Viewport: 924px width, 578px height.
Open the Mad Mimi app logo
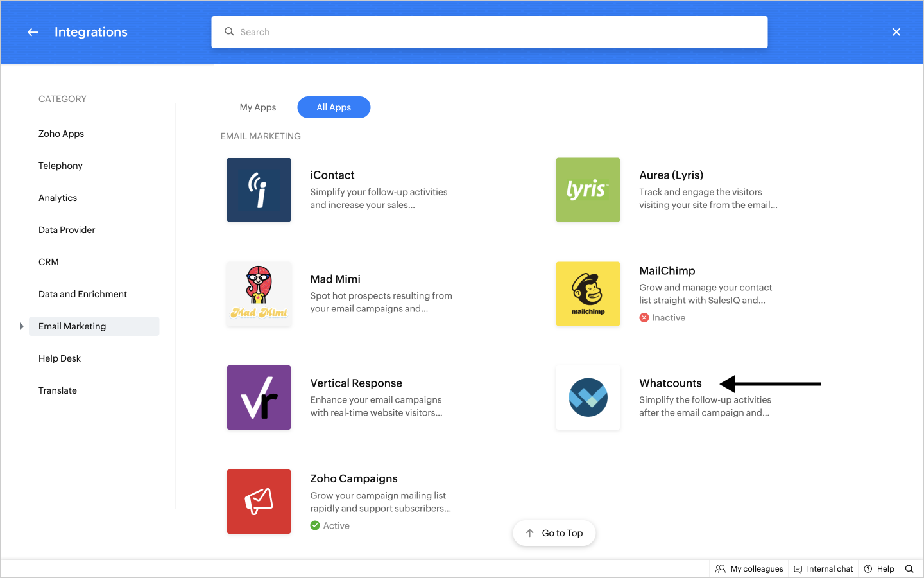[x=259, y=294]
